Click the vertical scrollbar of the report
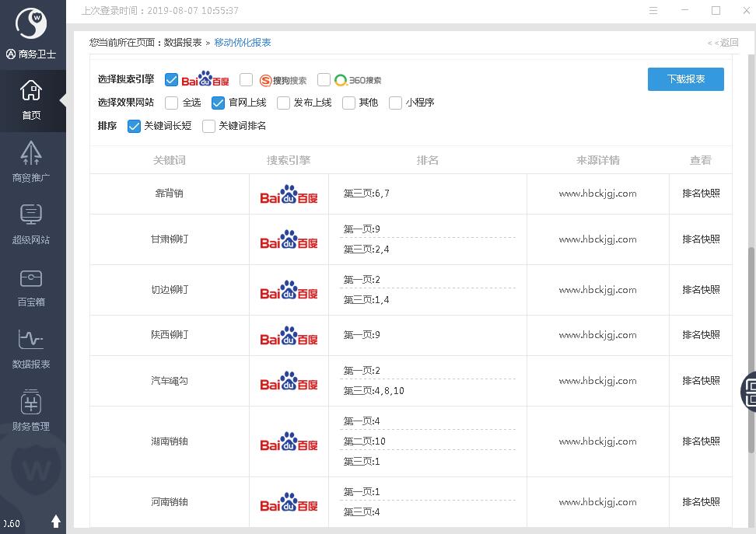This screenshot has width=756, height=534. (x=751, y=350)
